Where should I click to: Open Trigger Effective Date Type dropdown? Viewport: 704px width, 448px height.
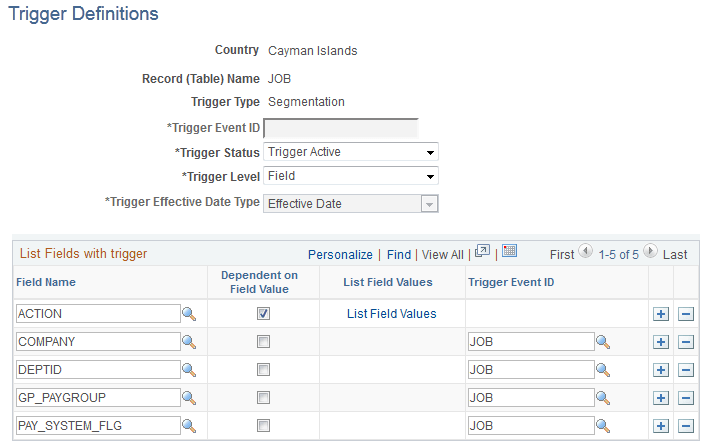(x=350, y=203)
